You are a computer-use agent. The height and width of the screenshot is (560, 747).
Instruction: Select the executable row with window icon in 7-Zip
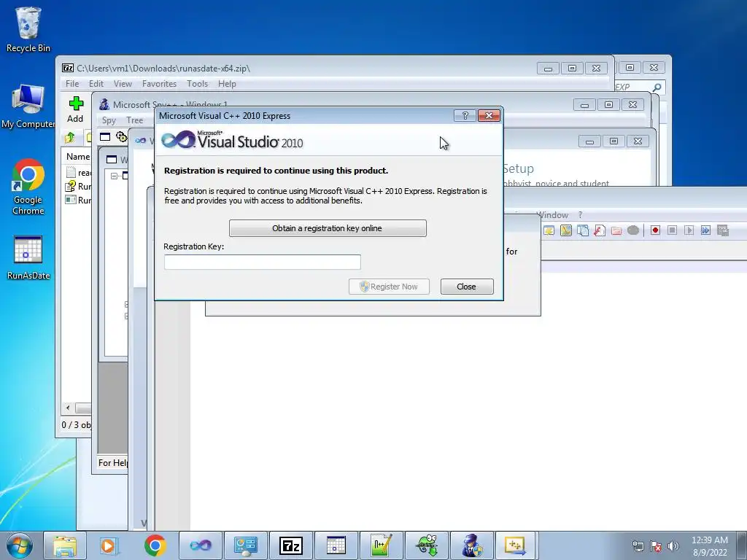coord(79,200)
